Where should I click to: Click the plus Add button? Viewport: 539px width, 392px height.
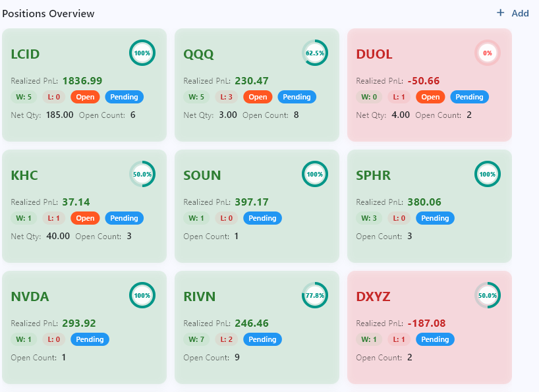(513, 13)
